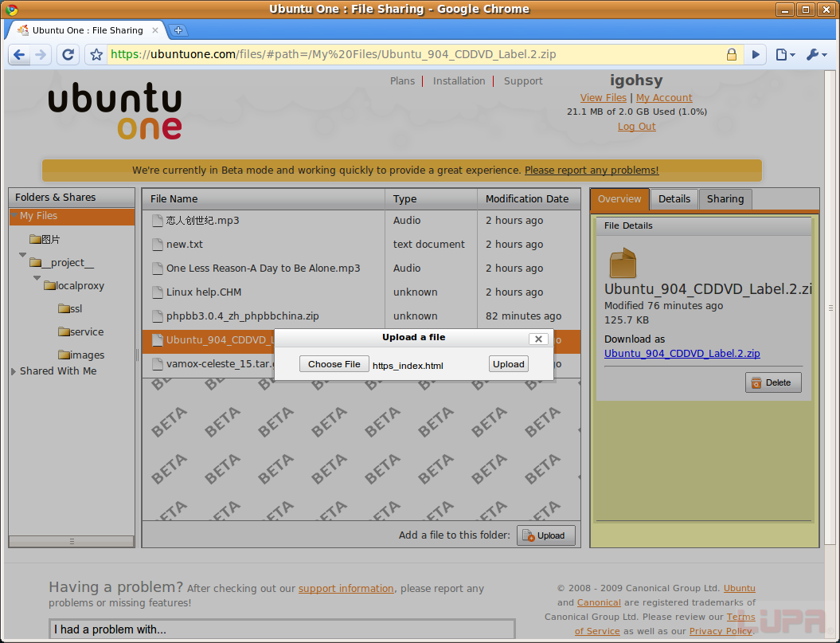The height and width of the screenshot is (643, 840).
Task: Click file icon beside One Less Reason mp3
Action: point(157,269)
